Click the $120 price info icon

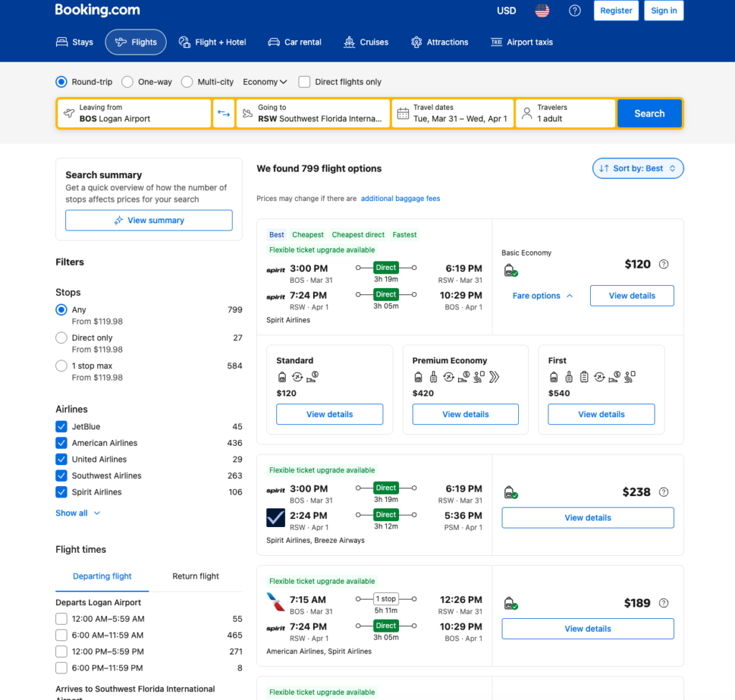point(664,264)
